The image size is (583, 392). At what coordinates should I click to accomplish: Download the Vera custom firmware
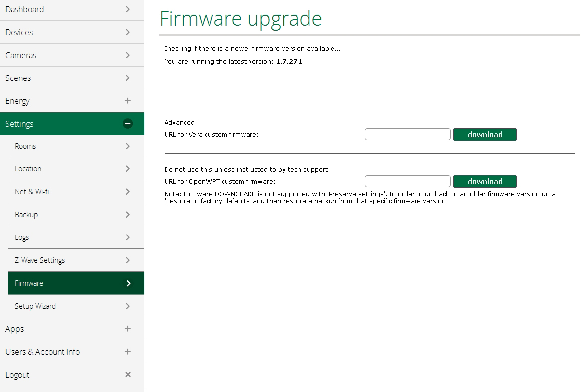coord(485,135)
